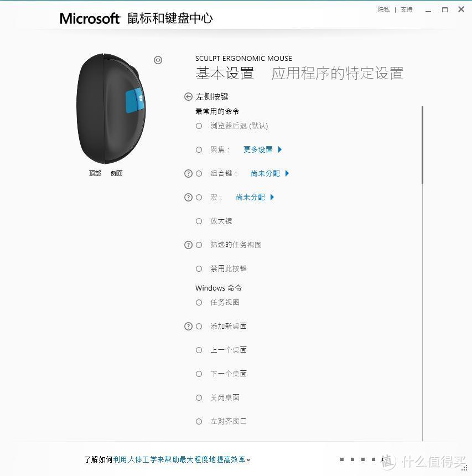Expand 尚未分配 for 宏
472x476 pixels.
(x=255, y=198)
